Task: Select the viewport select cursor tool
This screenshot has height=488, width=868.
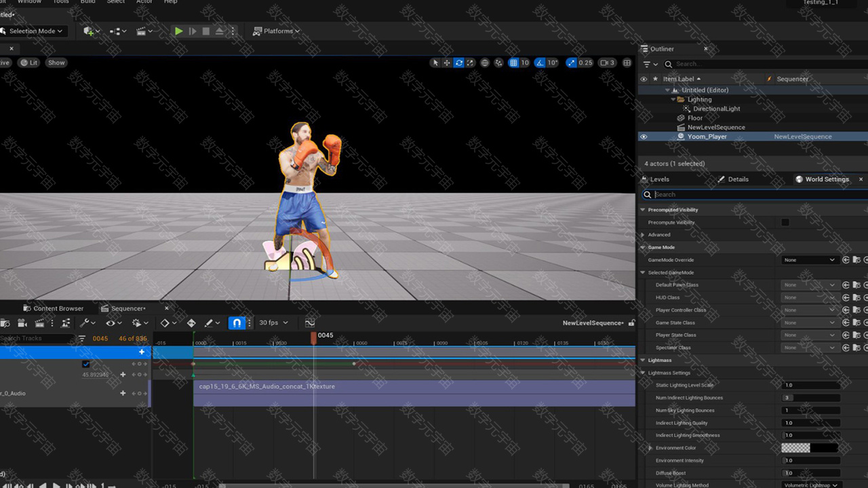Action: pyautogui.click(x=435, y=62)
